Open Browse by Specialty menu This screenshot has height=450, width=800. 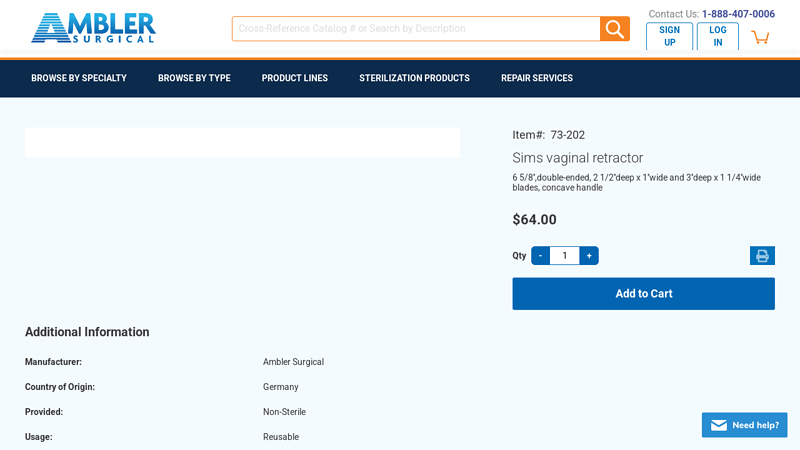[x=79, y=78]
